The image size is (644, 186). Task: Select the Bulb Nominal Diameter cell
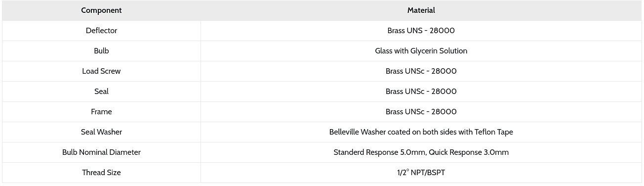[101, 152]
